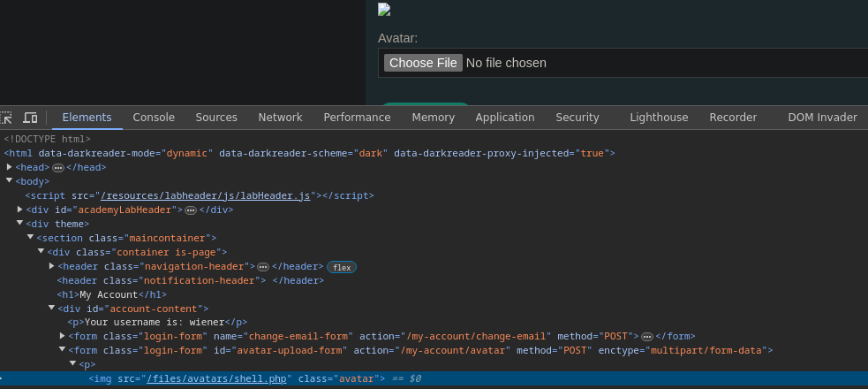
Task: Click ellipsis badge in academyLabHeader div
Action: tap(191, 210)
